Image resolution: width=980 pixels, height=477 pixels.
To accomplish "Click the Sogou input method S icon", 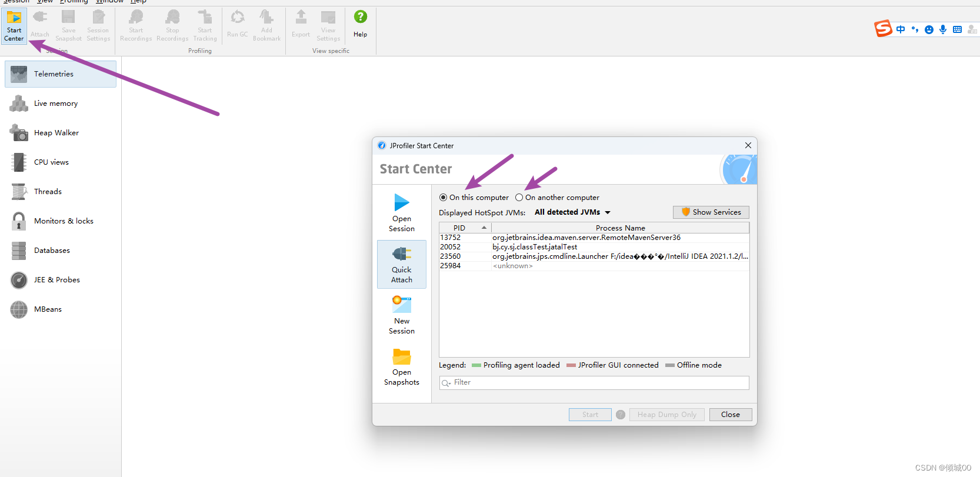I will point(883,28).
